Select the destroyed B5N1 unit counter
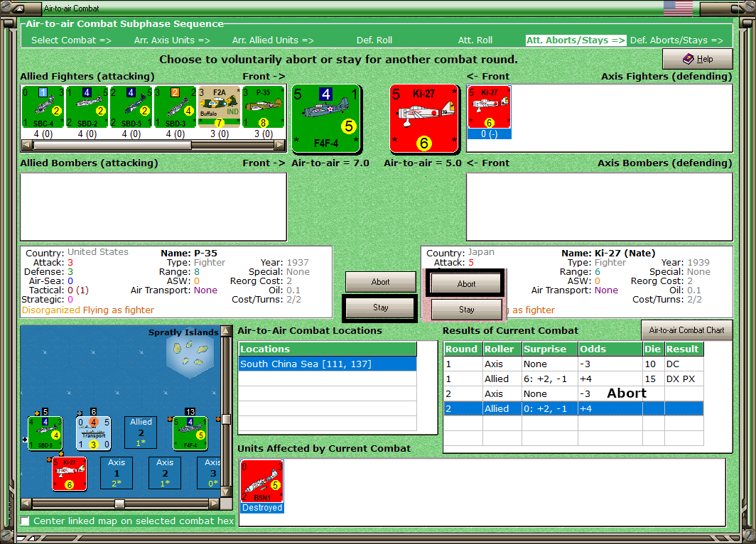Viewport: 756px width, 544px height. [x=261, y=482]
